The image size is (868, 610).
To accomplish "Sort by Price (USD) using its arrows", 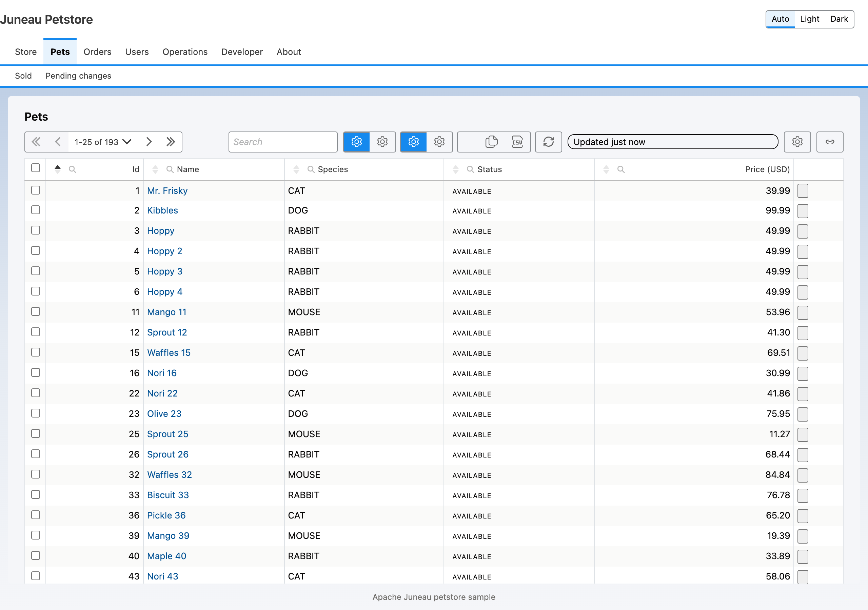I will click(x=606, y=169).
